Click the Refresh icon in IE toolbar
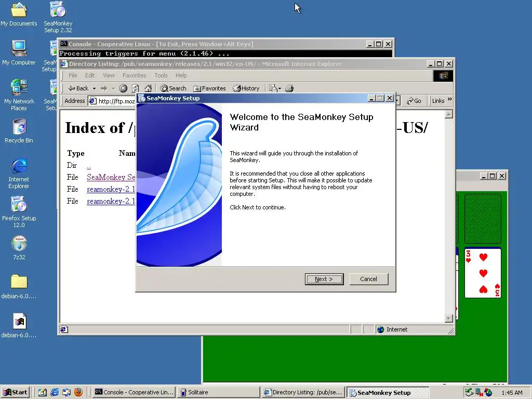The height and width of the screenshot is (399, 532). point(136,88)
